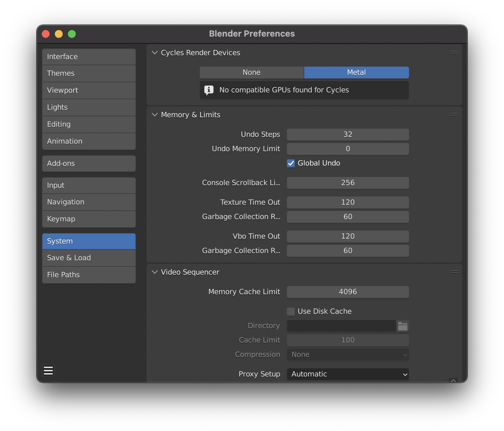Collapse the Video Sequencer panel
Viewport: 504px width, 431px height.
(x=155, y=272)
